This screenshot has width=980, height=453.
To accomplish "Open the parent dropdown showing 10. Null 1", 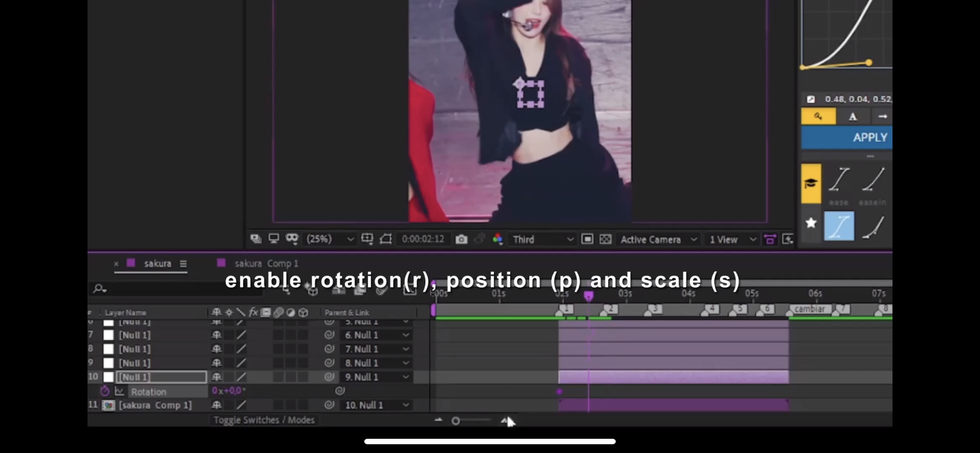I will [x=376, y=405].
